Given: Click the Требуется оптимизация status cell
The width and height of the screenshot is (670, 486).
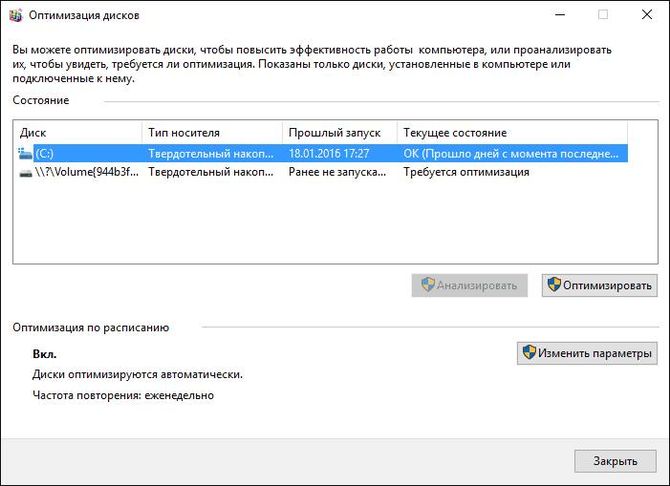Looking at the screenshot, I should [x=466, y=172].
